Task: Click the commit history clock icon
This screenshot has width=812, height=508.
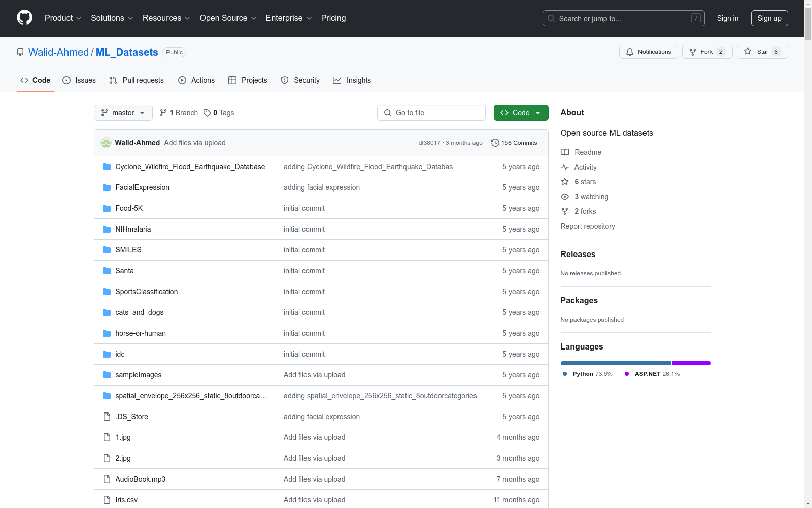Action: [495, 143]
